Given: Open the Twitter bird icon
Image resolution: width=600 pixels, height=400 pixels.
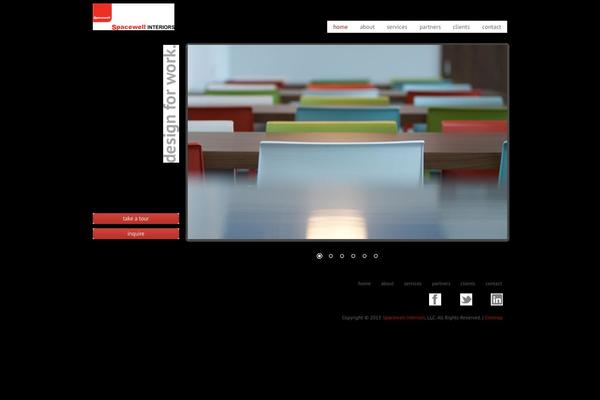Looking at the screenshot, I should pyautogui.click(x=466, y=299).
